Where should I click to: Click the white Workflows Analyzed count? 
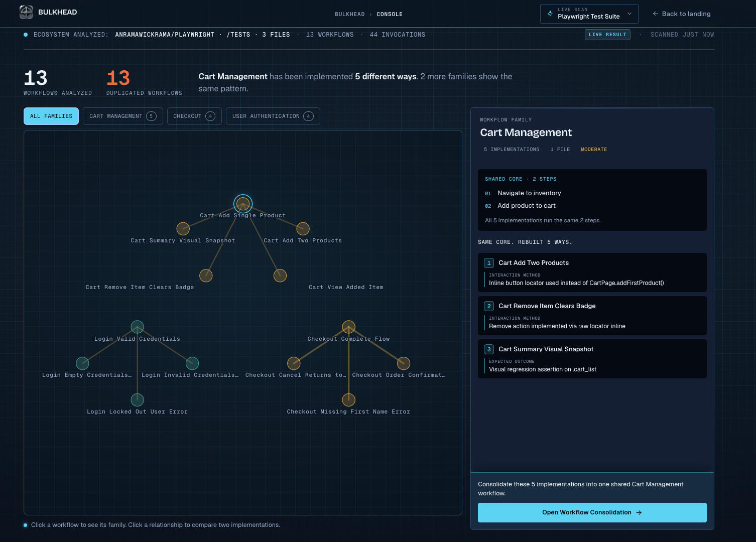coord(36,78)
